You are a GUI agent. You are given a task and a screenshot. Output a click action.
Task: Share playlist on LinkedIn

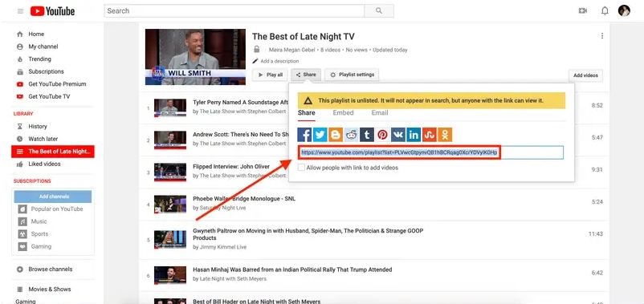pyautogui.click(x=414, y=135)
